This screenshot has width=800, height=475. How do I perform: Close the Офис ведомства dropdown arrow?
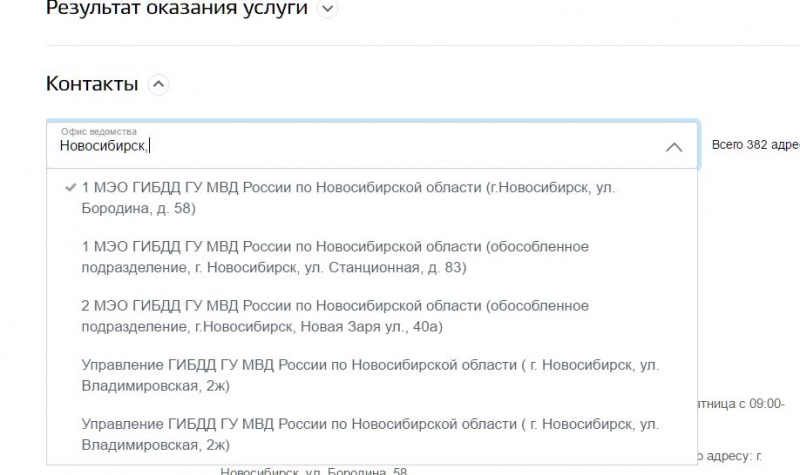tap(674, 147)
